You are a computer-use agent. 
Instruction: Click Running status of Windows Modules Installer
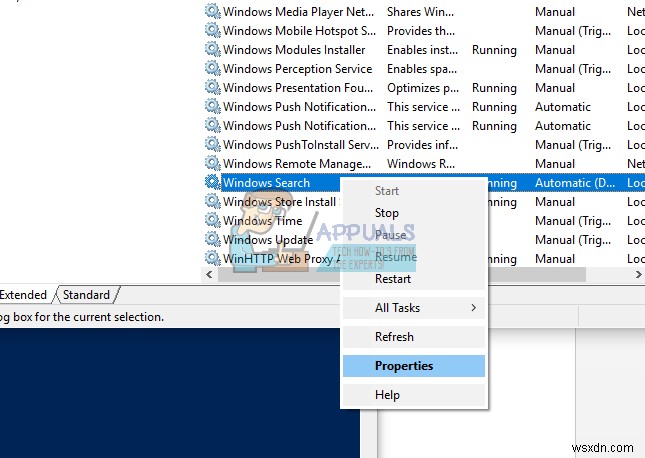[494, 50]
